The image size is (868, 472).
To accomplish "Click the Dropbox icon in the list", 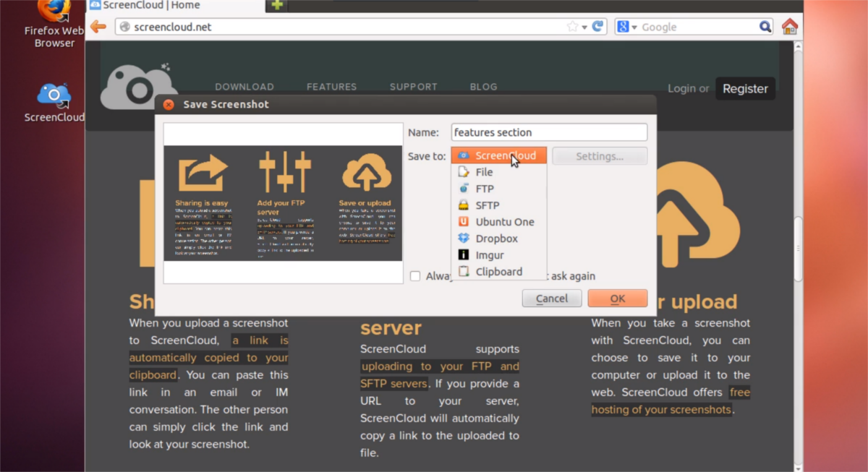I will click(x=464, y=239).
